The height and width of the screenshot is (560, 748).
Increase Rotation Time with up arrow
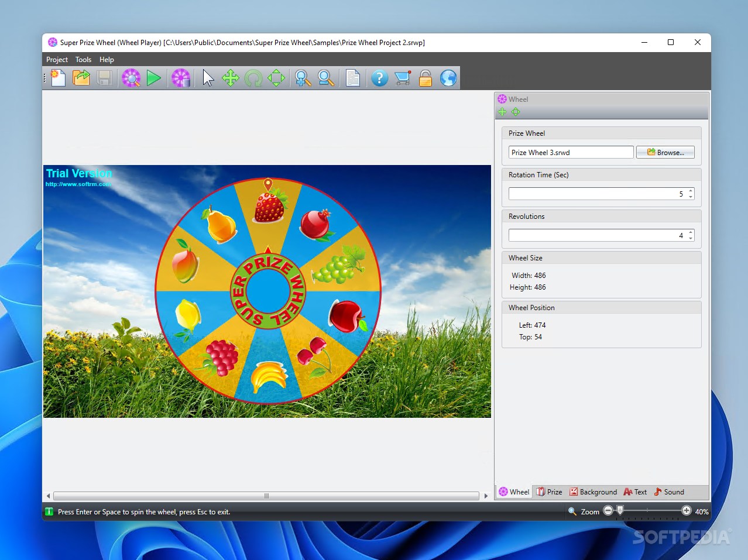[x=691, y=191]
